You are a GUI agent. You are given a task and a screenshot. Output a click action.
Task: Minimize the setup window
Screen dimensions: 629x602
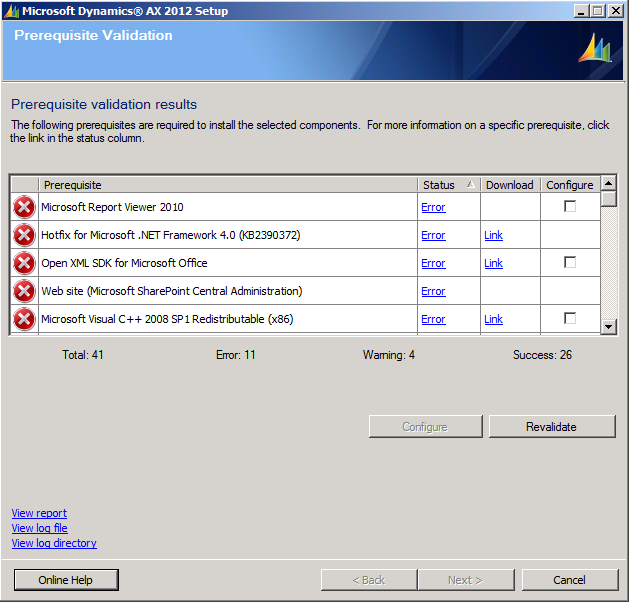point(580,11)
